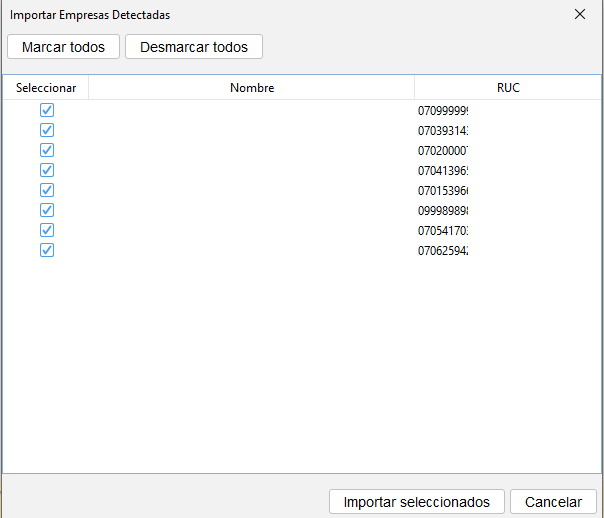Toggle checkbox beside RUC 07041396
The width and height of the screenshot is (604, 518).
point(47,170)
